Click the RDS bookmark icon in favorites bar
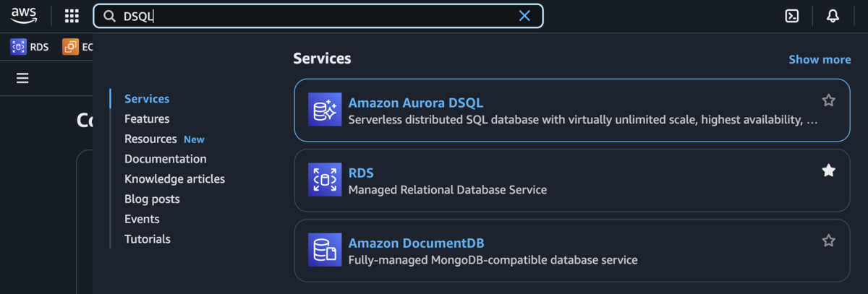The width and height of the screenshot is (868, 294). (x=18, y=47)
